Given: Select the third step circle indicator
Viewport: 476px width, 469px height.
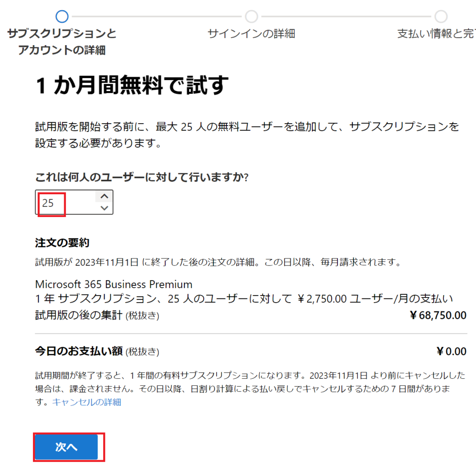Looking at the screenshot, I should pos(441,16).
